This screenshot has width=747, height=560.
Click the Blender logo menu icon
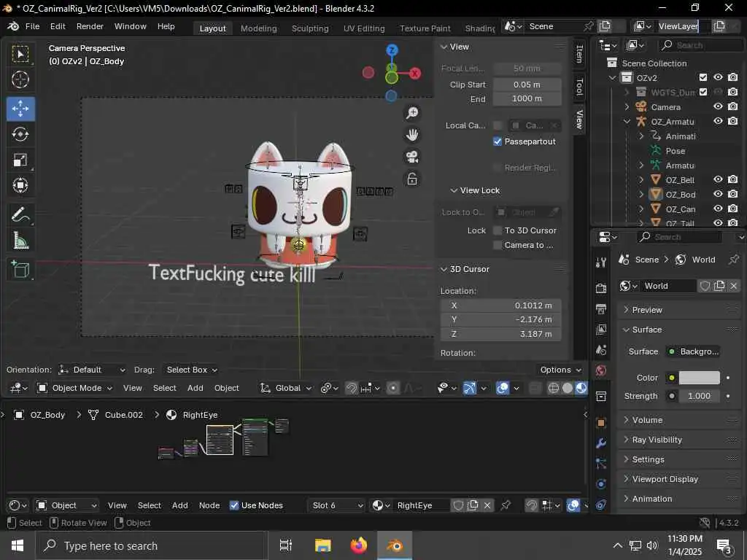(13, 26)
